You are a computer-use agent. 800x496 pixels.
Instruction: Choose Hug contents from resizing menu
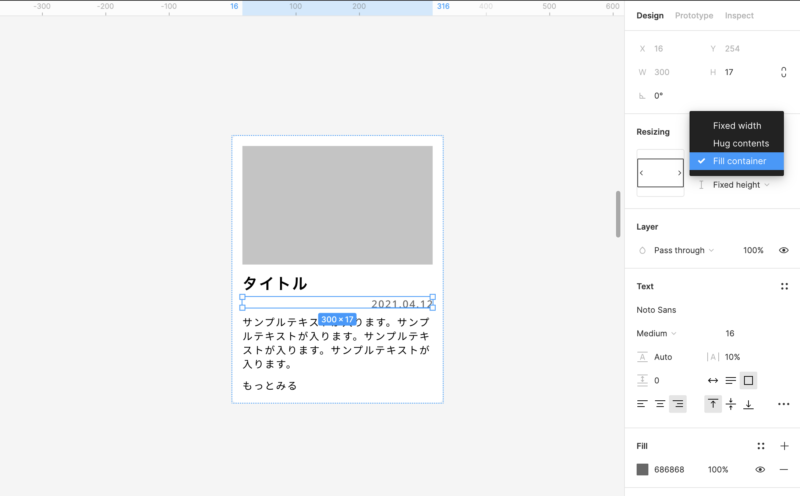740,143
